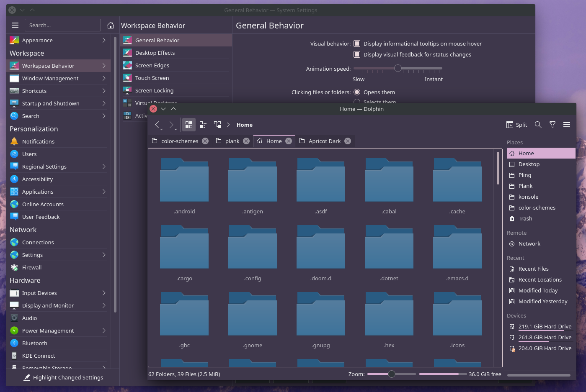Go back in Dolphin navigation

pos(158,125)
